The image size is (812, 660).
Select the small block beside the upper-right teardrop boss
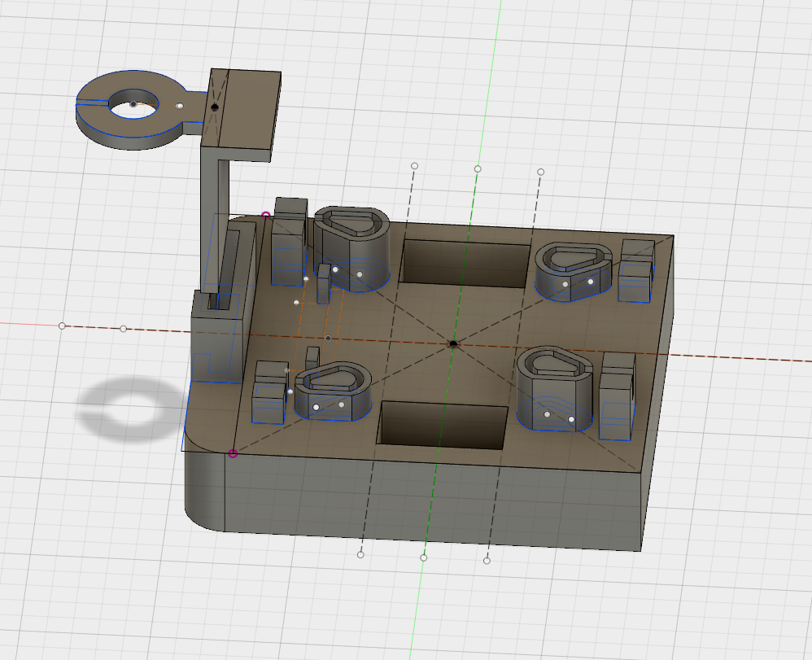pos(636,270)
